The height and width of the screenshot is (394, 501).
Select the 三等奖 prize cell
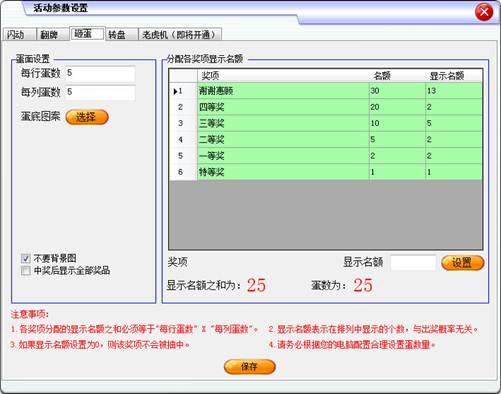coord(283,123)
